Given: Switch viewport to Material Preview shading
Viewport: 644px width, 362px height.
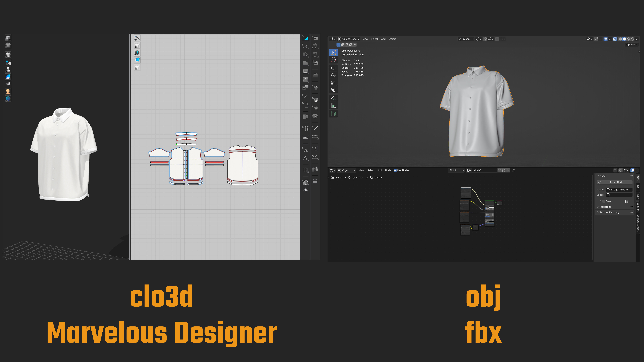Looking at the screenshot, I should click(628, 39).
